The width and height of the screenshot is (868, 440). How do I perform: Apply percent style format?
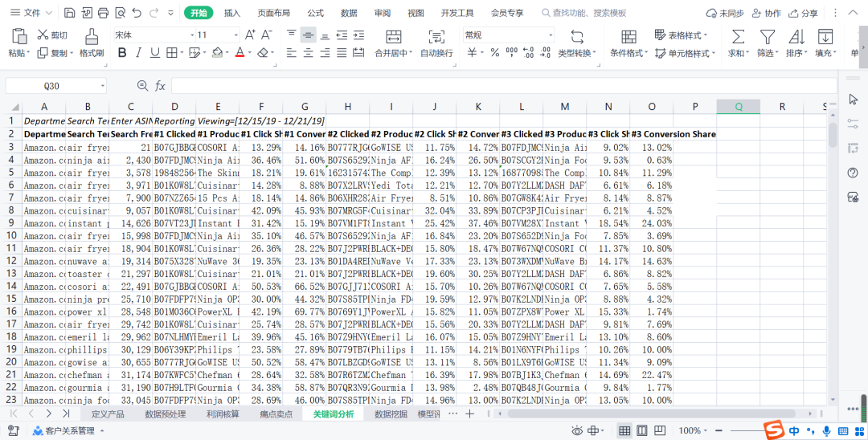point(495,52)
